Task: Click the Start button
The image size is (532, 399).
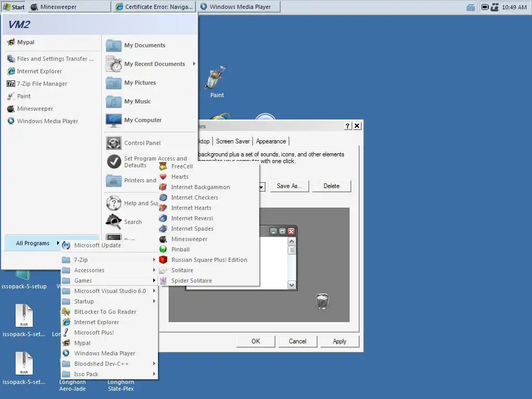Action: [14, 7]
